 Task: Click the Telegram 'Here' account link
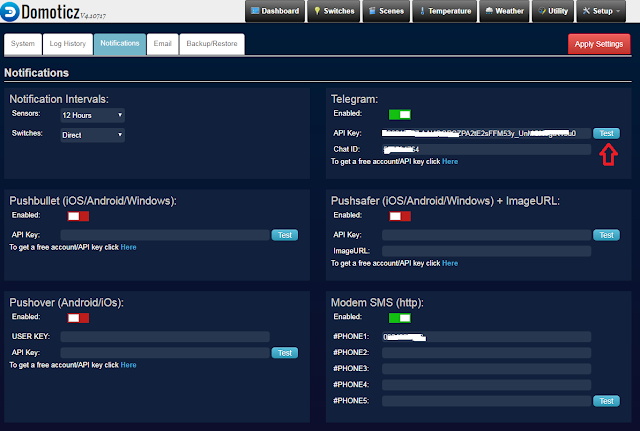450,162
